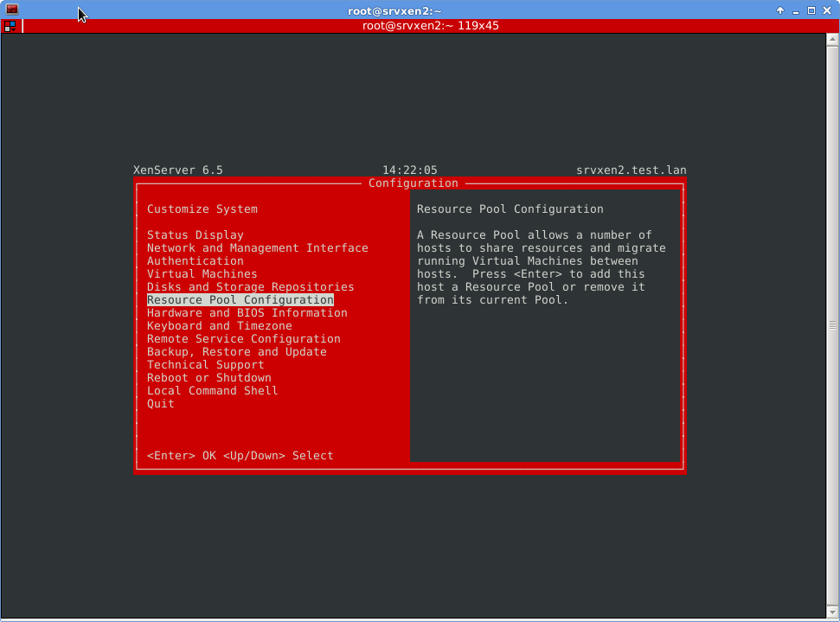The height and width of the screenshot is (622, 840).
Task: Click the '<Enter> OK' hint text
Action: (181, 455)
